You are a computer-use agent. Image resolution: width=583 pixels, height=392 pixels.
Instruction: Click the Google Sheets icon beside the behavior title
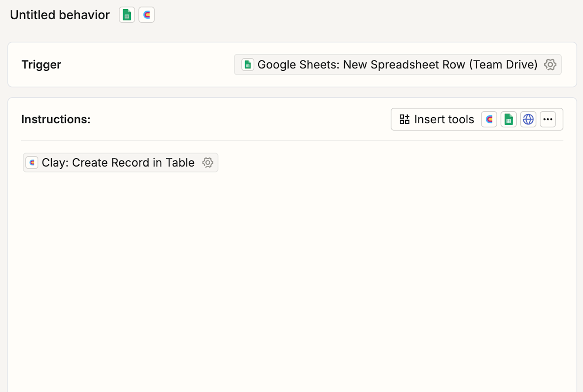pos(127,15)
